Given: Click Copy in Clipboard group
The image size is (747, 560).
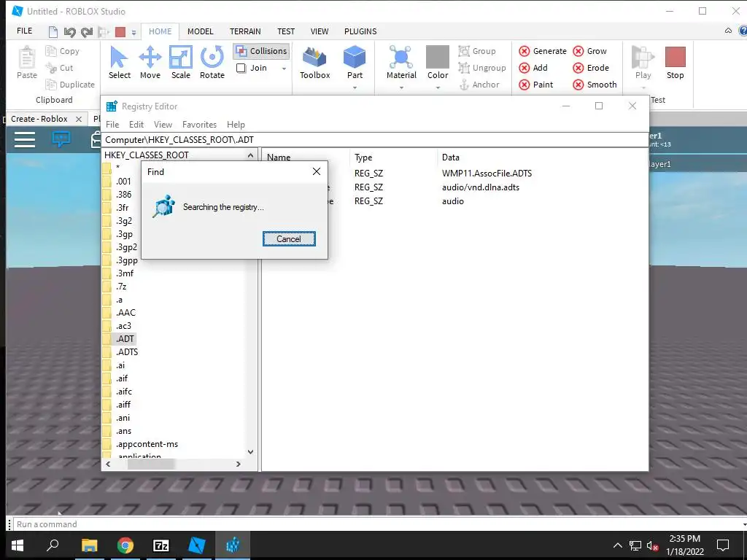Looking at the screenshot, I should pos(63,51).
